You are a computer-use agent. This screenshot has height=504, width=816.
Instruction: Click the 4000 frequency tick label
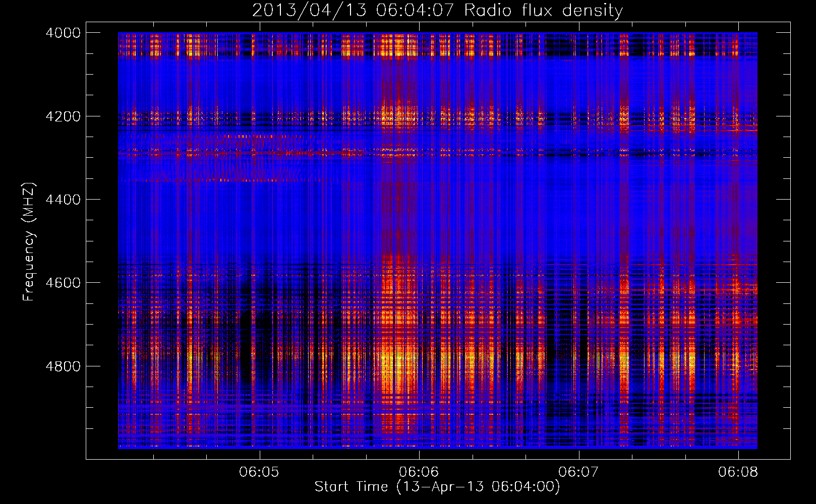pyautogui.click(x=63, y=33)
